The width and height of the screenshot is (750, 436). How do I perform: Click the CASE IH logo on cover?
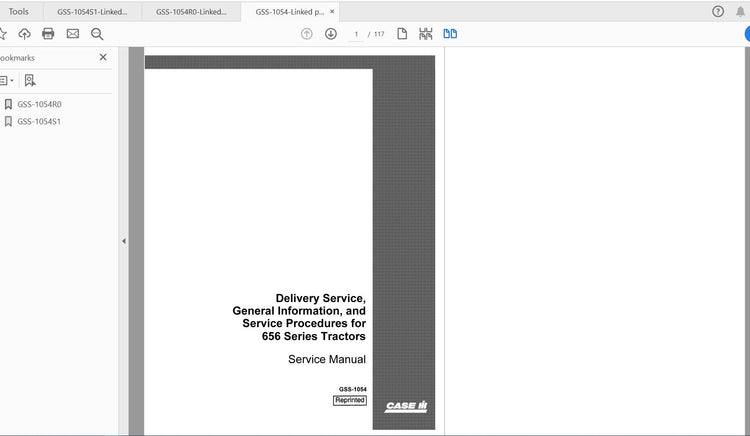pyautogui.click(x=406, y=406)
